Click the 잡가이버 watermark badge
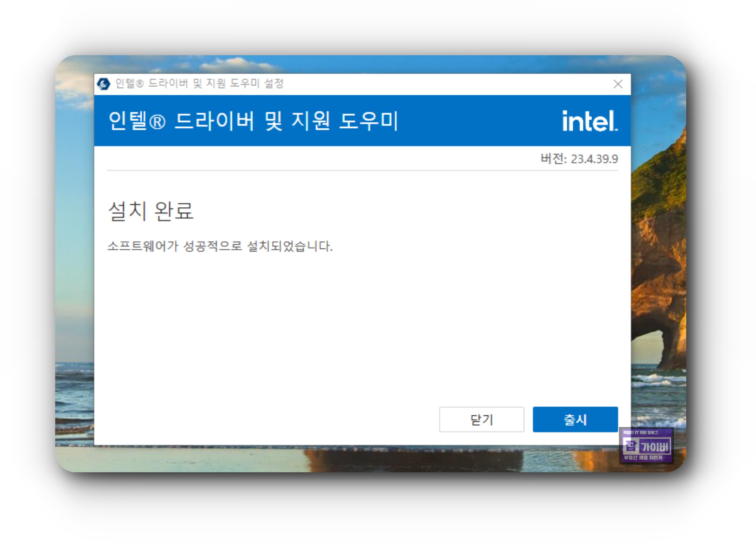 tap(646, 446)
